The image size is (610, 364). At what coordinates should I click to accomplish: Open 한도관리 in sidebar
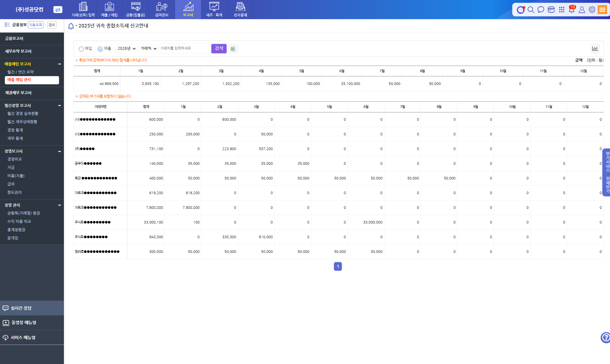(x=14, y=193)
